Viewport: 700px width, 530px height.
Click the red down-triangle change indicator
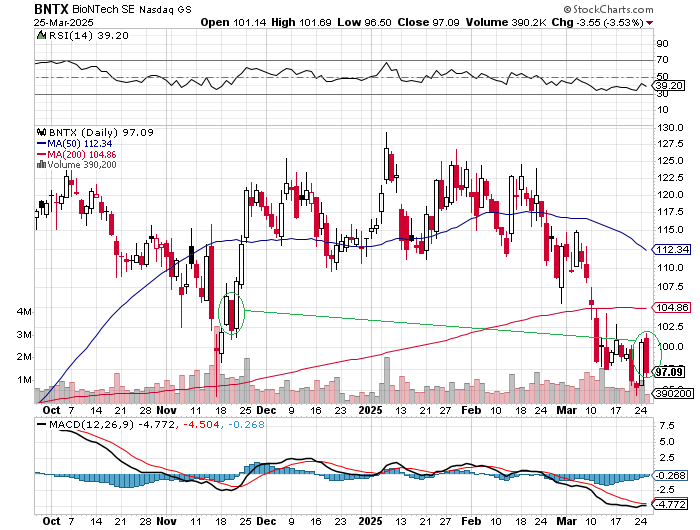click(650, 23)
